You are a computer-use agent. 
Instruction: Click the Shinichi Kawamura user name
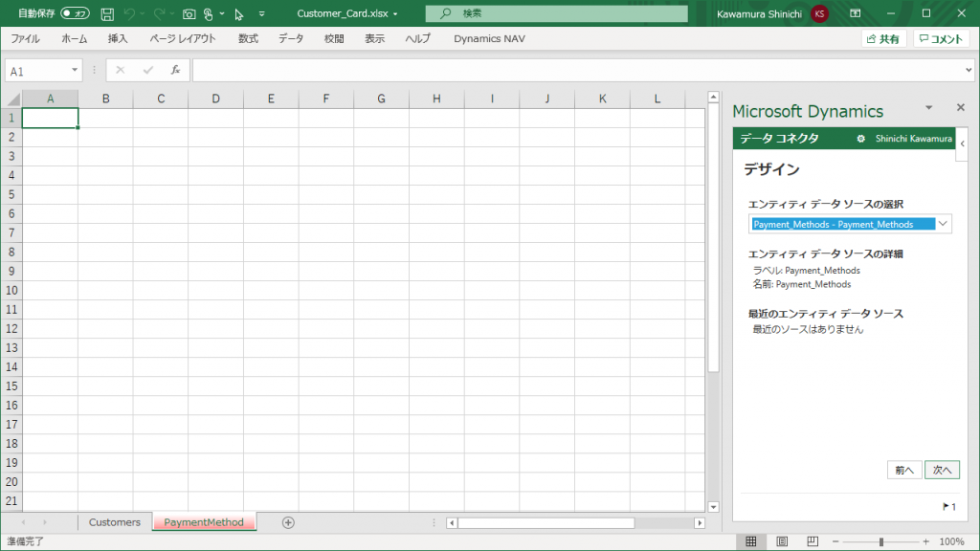click(x=914, y=139)
